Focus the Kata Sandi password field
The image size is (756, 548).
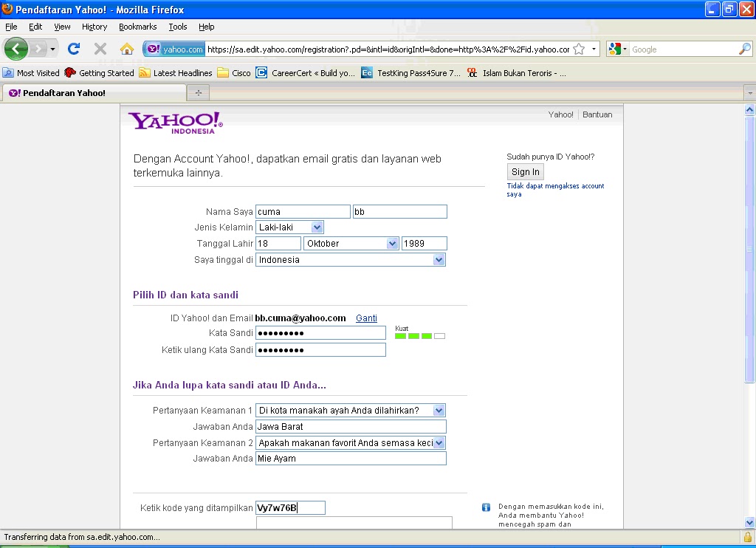320,333
